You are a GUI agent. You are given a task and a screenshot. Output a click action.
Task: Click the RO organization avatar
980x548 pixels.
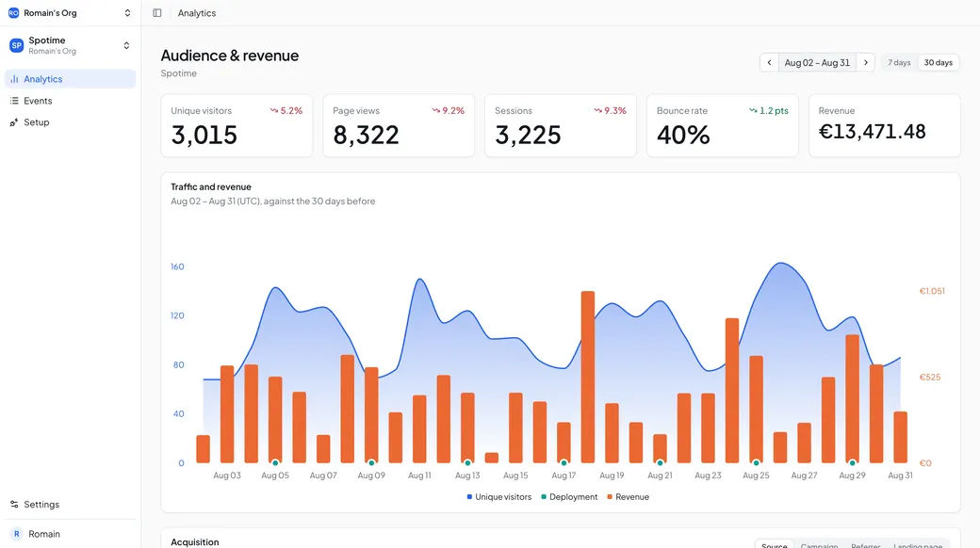click(x=13, y=12)
